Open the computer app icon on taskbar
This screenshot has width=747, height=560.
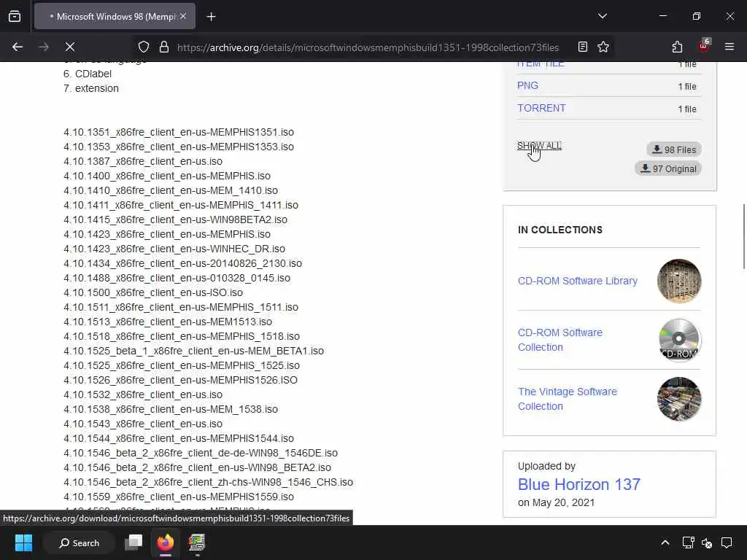pyautogui.click(x=196, y=542)
